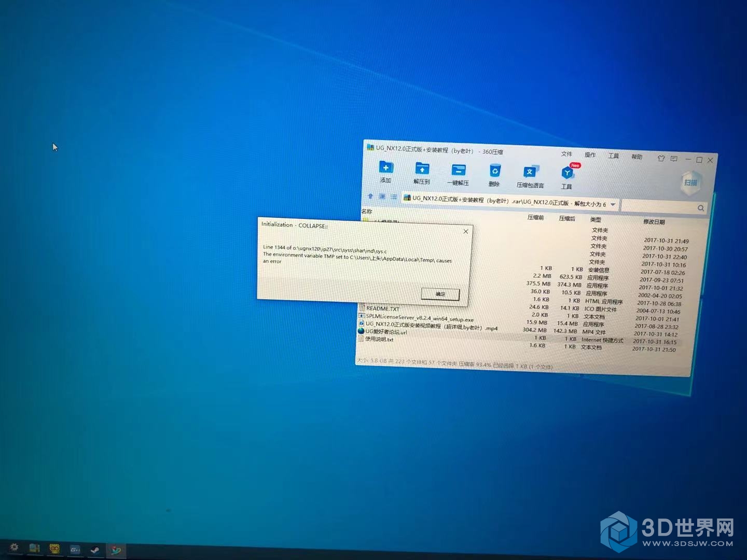
Task: Click the status bar archive size summary
Action: (454, 363)
